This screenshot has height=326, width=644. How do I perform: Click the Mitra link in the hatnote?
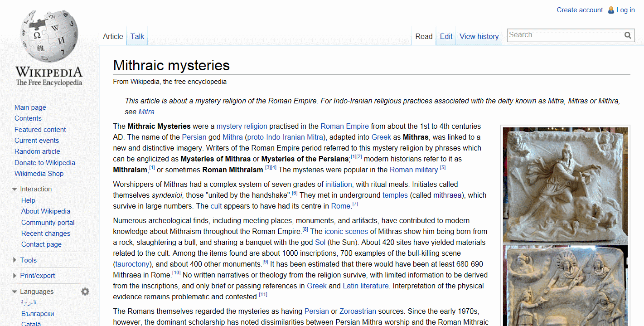click(x=146, y=112)
